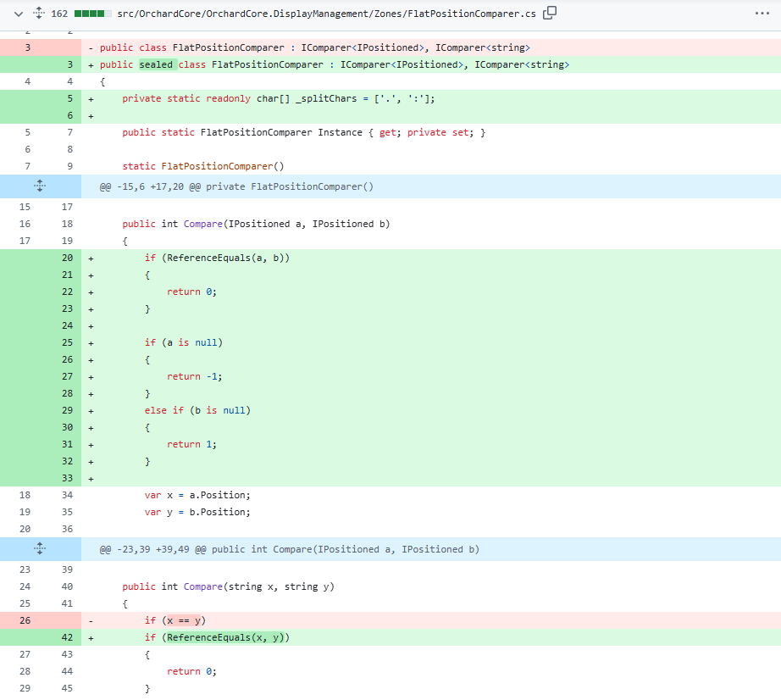Click 'return -1;' on line 27
Image resolution: width=781 pixels, height=700 pixels.
195,376
